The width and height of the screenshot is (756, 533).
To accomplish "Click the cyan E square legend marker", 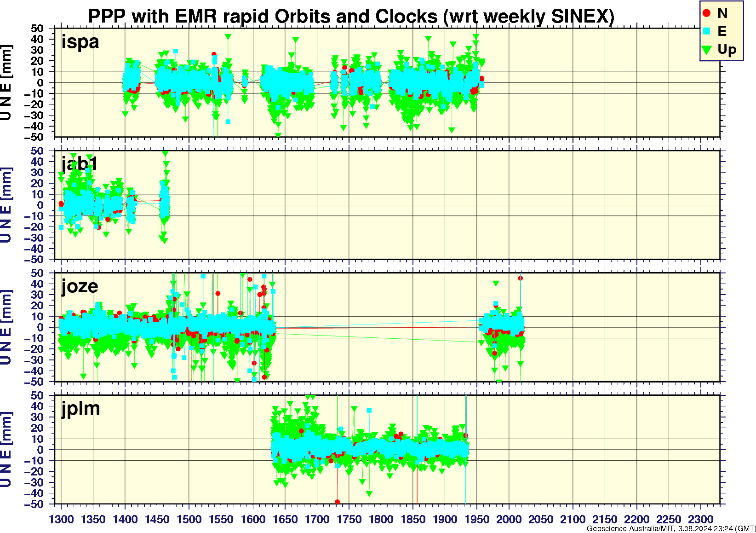I will 707,31.
